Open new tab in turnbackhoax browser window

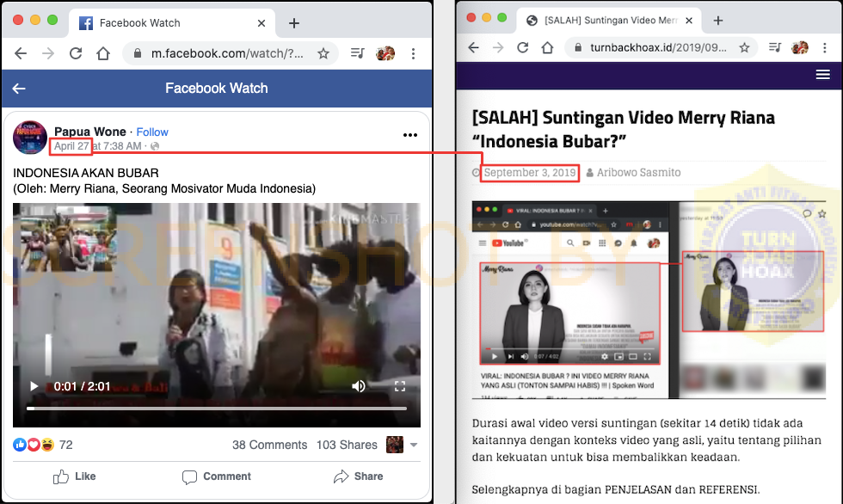[x=718, y=21]
